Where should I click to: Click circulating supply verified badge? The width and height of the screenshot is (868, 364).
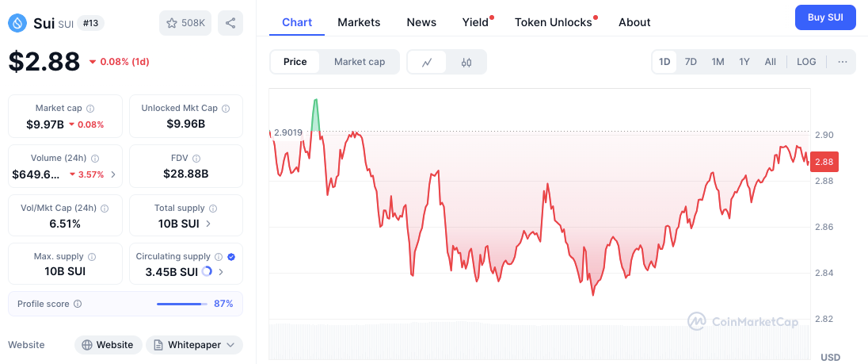pos(231,257)
